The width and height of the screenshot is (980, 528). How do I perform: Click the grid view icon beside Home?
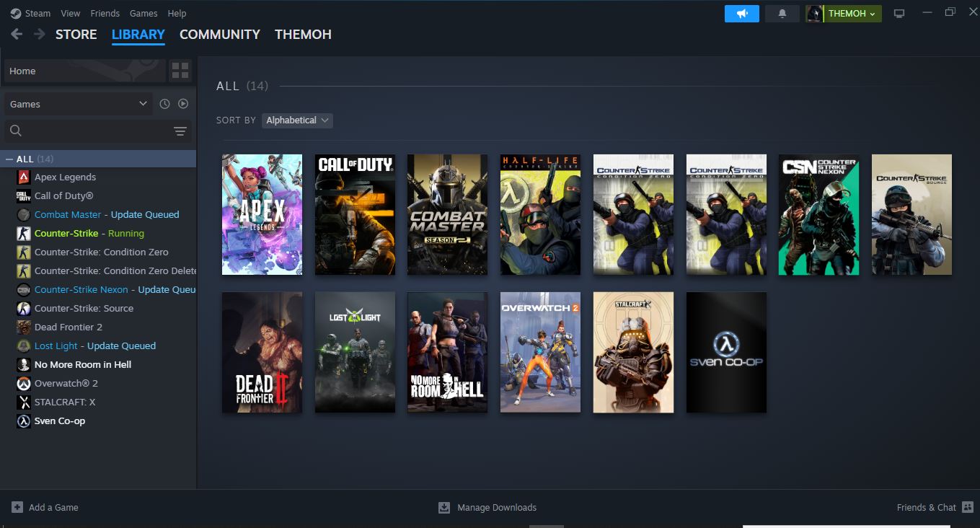(180, 71)
